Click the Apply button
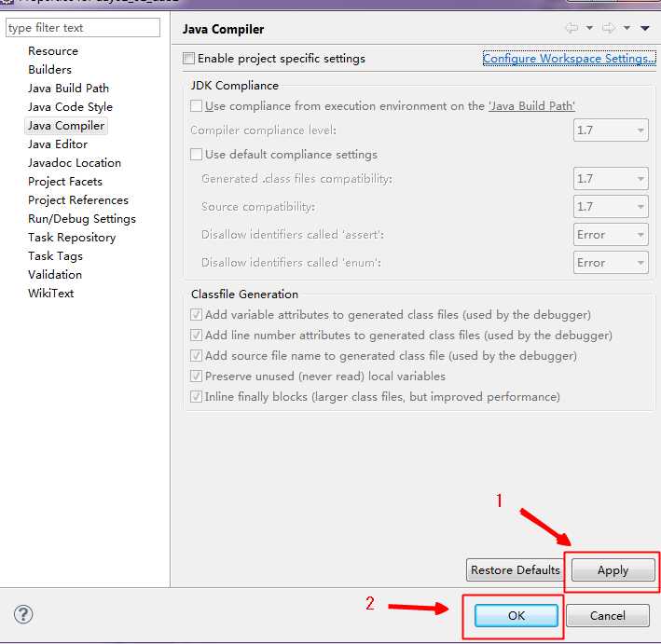The height and width of the screenshot is (644, 661). click(613, 569)
